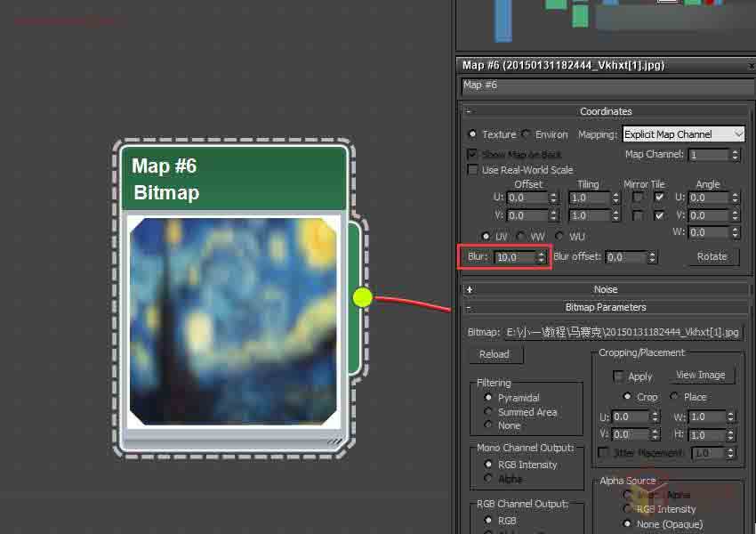Click the W Angle value field
This screenshot has height=534, width=756.
point(709,232)
